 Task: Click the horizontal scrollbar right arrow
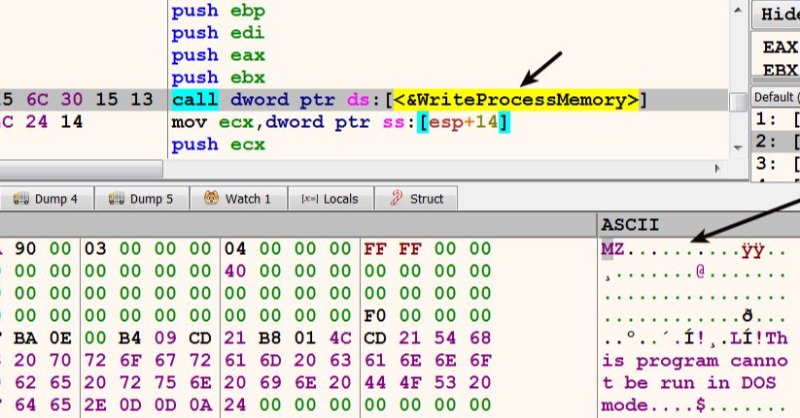coord(718,168)
